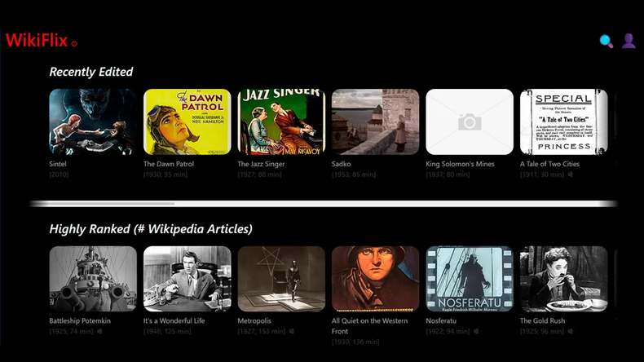Open the user profile icon
Viewport: 644px width, 362px height.
629,41
